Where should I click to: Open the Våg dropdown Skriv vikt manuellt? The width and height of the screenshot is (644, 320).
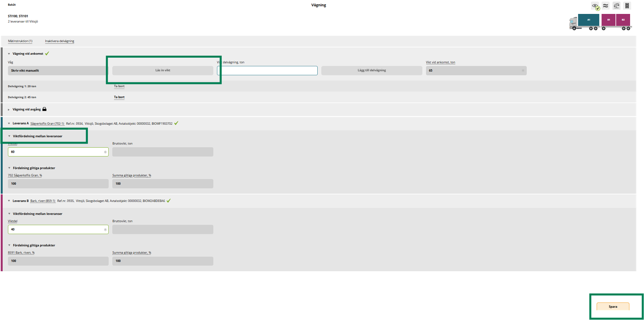point(58,71)
